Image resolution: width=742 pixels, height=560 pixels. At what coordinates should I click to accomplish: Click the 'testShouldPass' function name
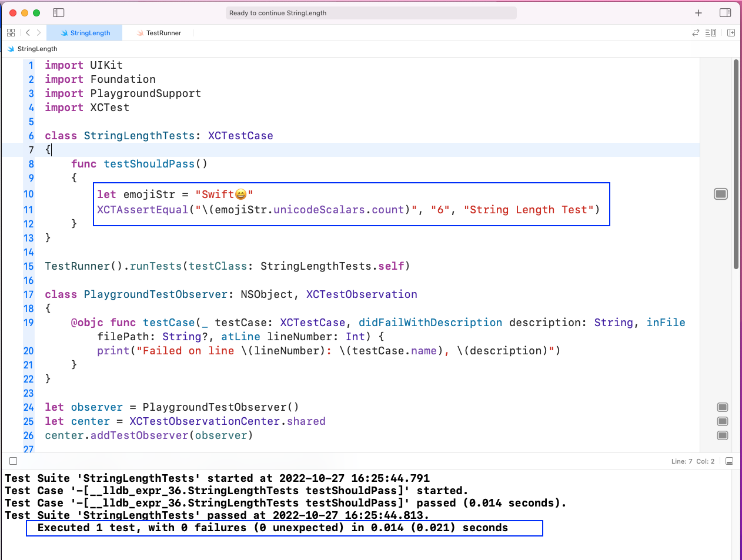[x=149, y=164]
